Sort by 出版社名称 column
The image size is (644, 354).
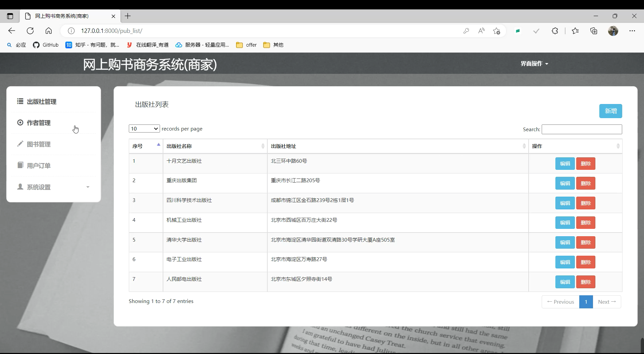pos(215,146)
